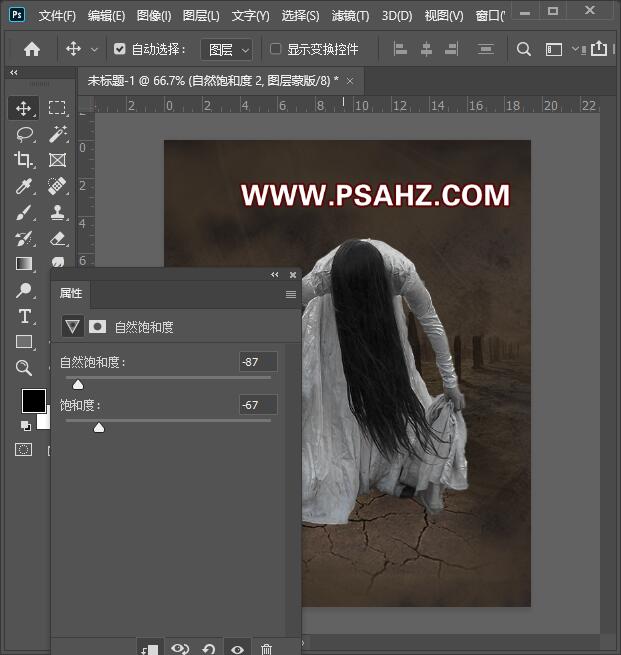Click the 饱和度 value field -67

[x=258, y=405]
